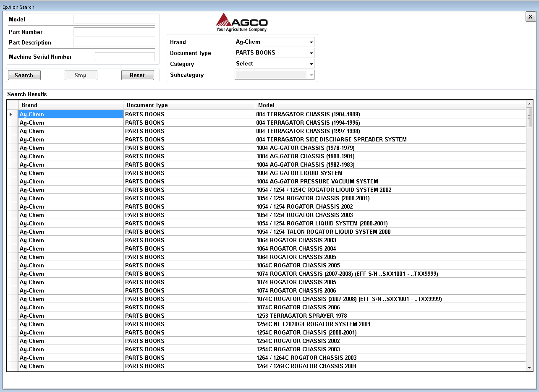Focus the Machine Serial Number field
The width and height of the screenshot is (539, 392).
tap(125, 57)
